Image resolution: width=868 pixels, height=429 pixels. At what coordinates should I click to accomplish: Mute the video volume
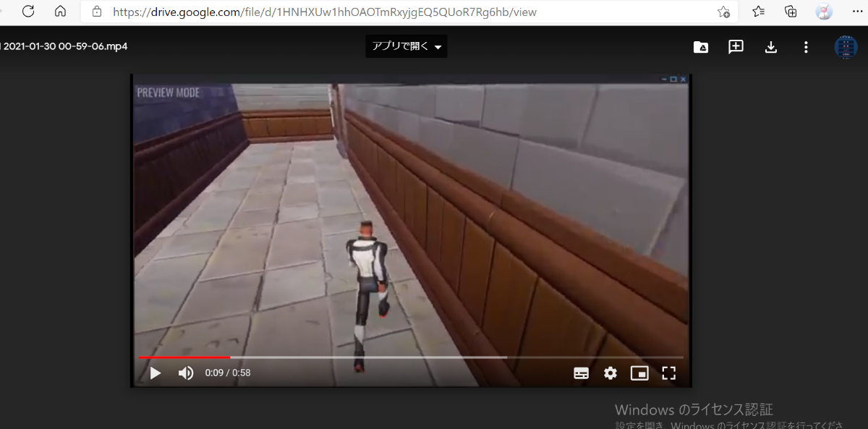186,373
